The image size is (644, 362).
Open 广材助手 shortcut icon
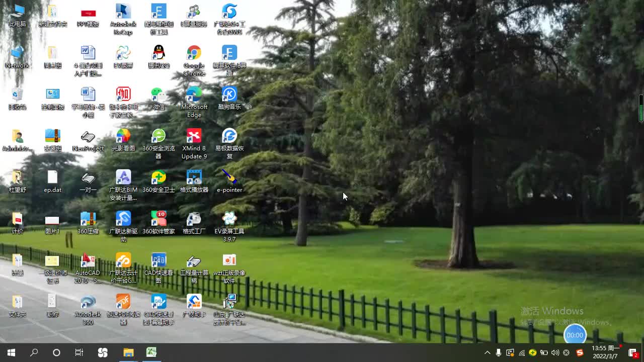pyautogui.click(x=194, y=306)
